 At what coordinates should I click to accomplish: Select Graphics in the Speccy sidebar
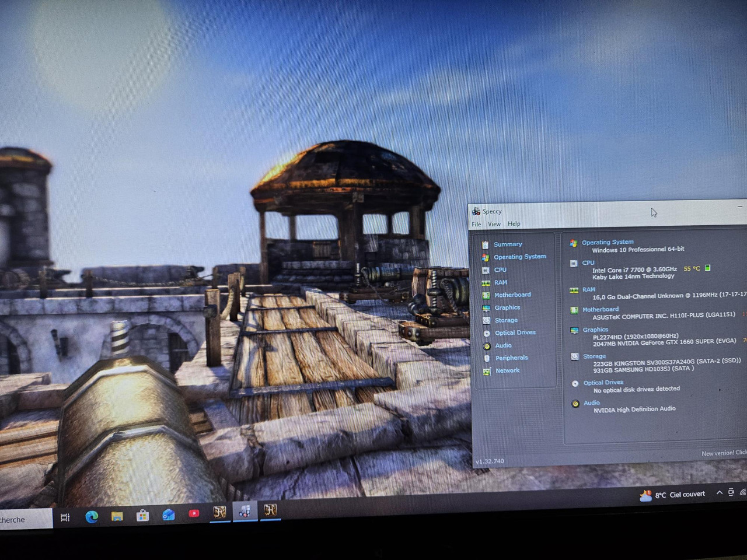tap(507, 307)
